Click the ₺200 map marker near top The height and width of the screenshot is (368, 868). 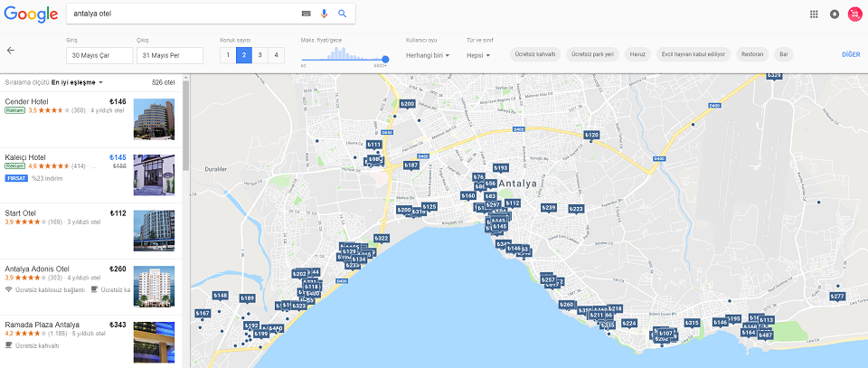[x=407, y=103]
